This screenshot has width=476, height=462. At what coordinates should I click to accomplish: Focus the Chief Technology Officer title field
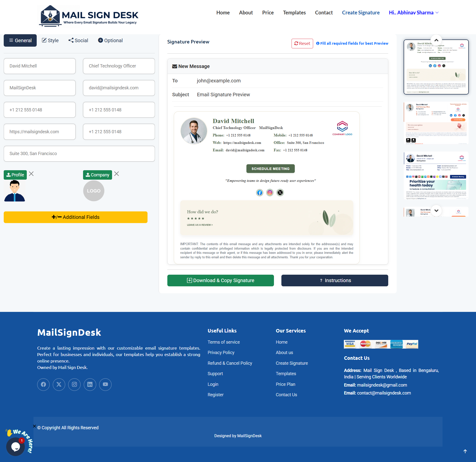[x=119, y=66]
